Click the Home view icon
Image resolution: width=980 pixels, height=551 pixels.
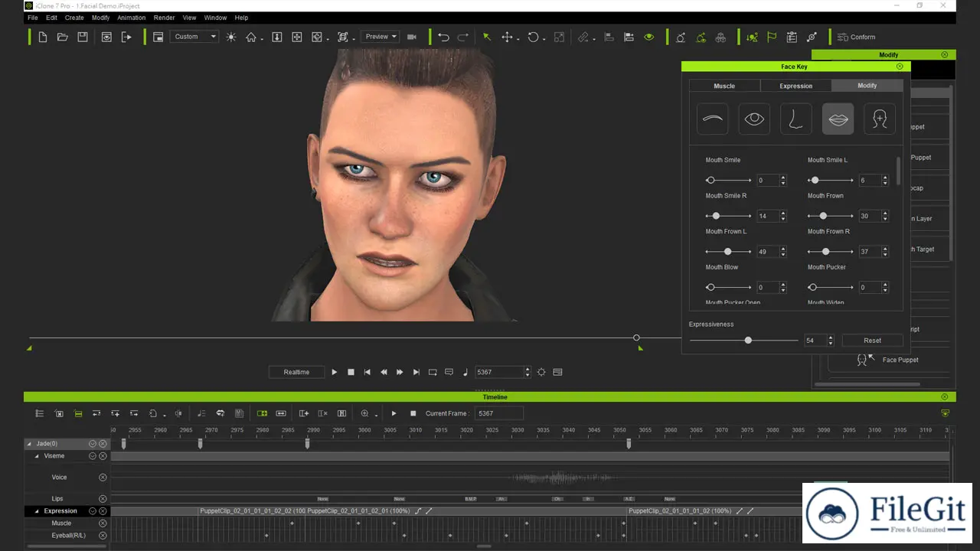(251, 37)
